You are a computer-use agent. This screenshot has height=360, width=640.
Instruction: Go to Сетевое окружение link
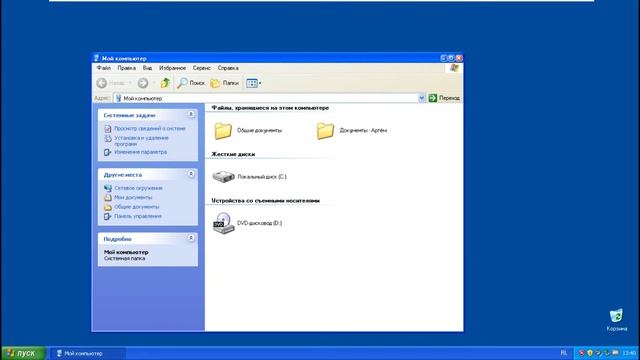[x=138, y=188]
